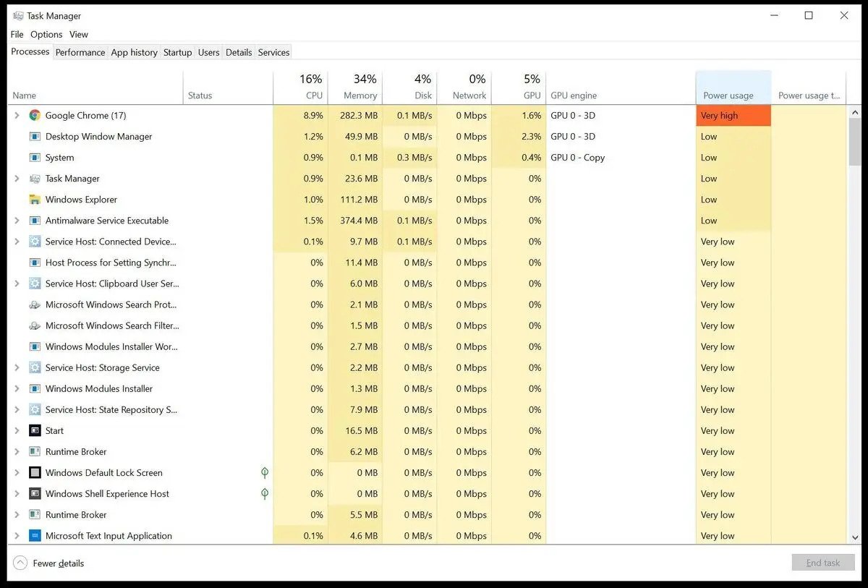Click suspended leaf icon for Windows Default Lock Screen

pos(265,473)
